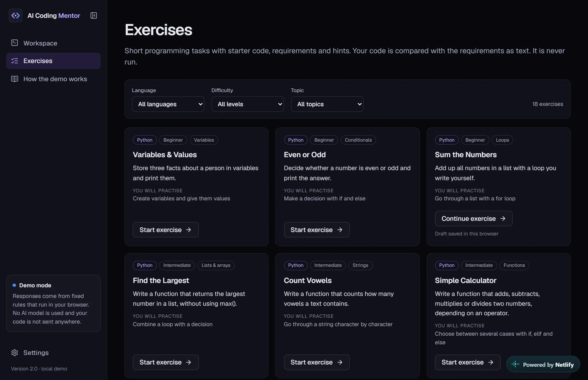
Task: Start the Simple Calculator exercise
Action: [x=468, y=362]
